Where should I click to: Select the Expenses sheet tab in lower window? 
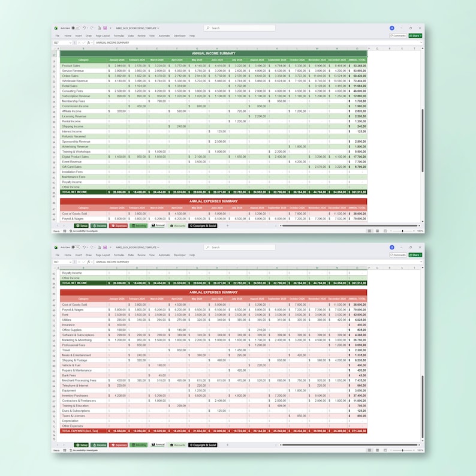118,445
